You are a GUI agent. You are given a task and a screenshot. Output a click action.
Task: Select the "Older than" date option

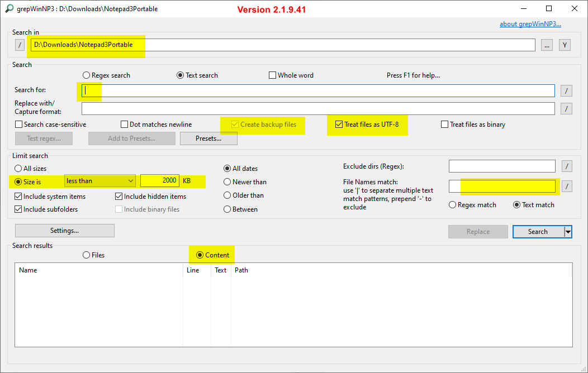coord(227,195)
